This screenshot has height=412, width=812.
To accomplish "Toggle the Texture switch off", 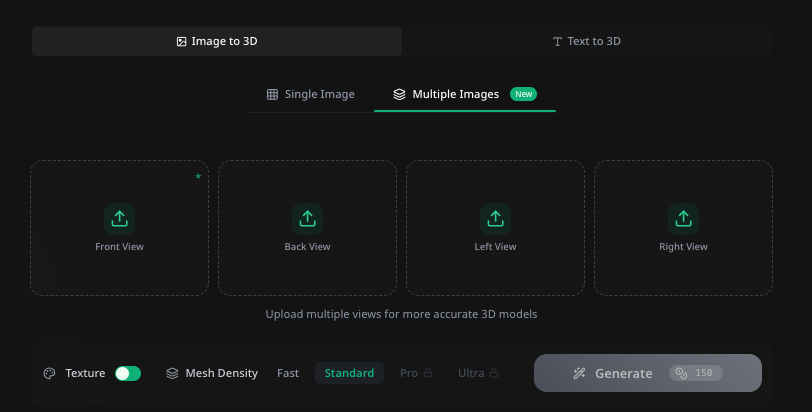I will tap(128, 373).
